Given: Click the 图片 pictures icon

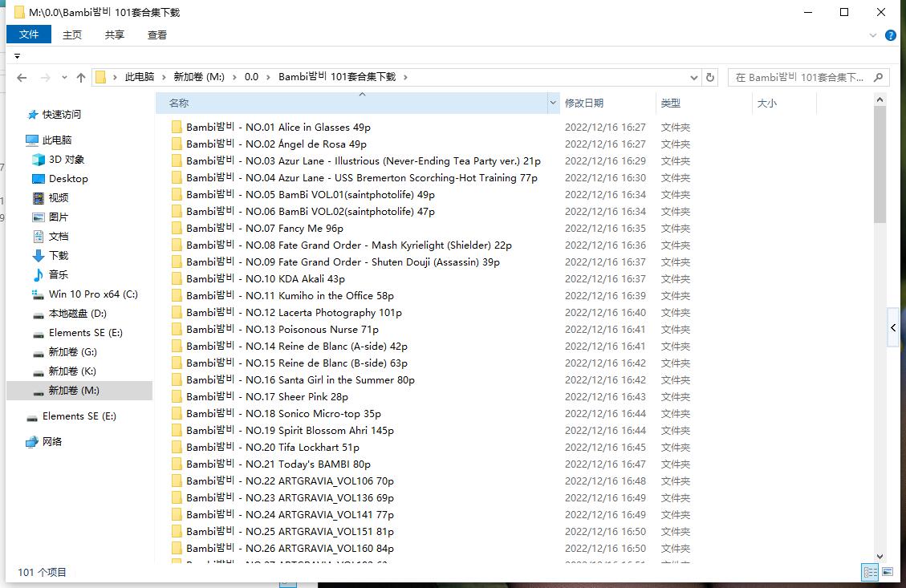Looking at the screenshot, I should tap(39, 217).
